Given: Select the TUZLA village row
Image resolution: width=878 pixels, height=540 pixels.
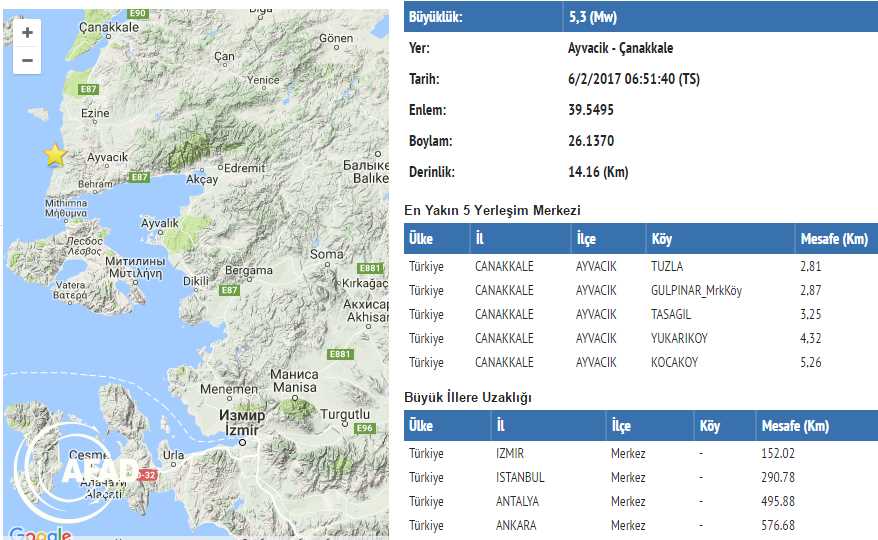Looking at the screenshot, I should [x=639, y=266].
